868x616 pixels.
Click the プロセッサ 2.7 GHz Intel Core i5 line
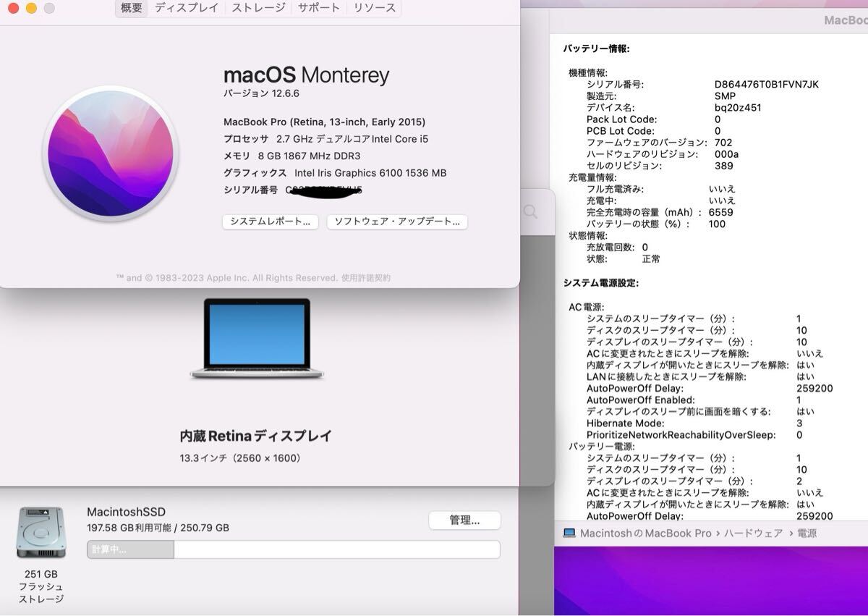click(326, 139)
